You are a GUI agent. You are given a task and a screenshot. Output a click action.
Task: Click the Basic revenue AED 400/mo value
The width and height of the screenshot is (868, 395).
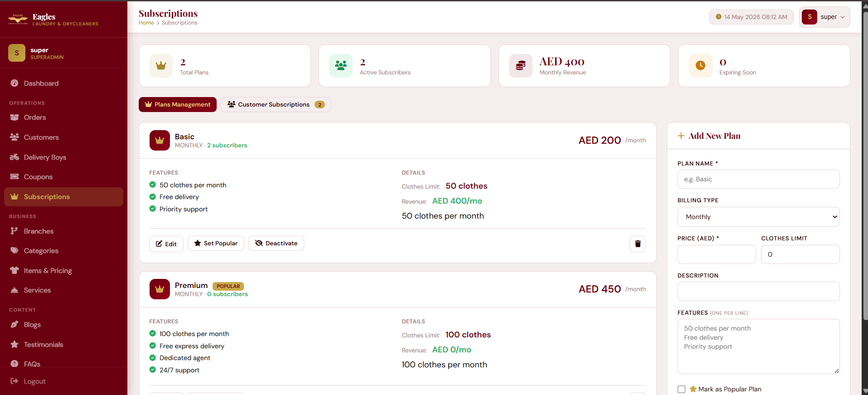point(457,201)
